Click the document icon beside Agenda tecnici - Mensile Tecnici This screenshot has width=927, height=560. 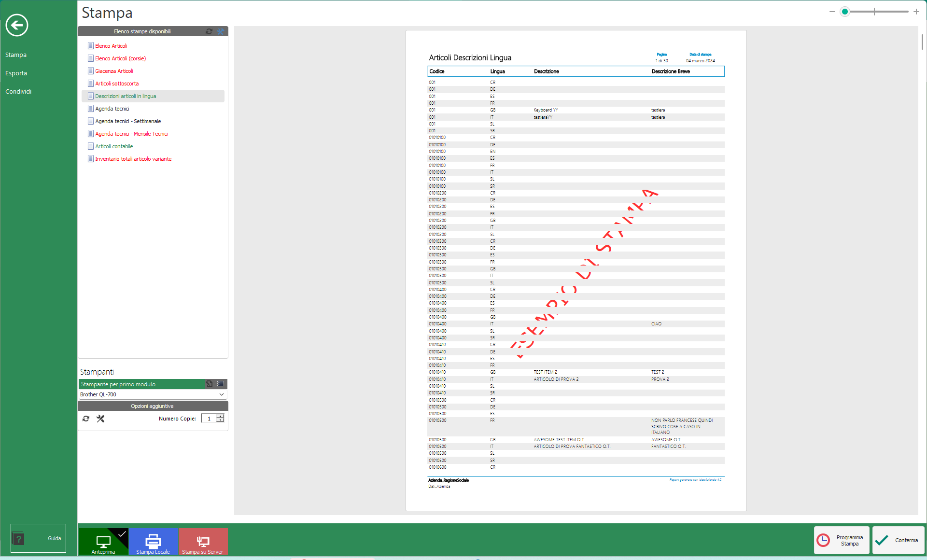point(91,134)
